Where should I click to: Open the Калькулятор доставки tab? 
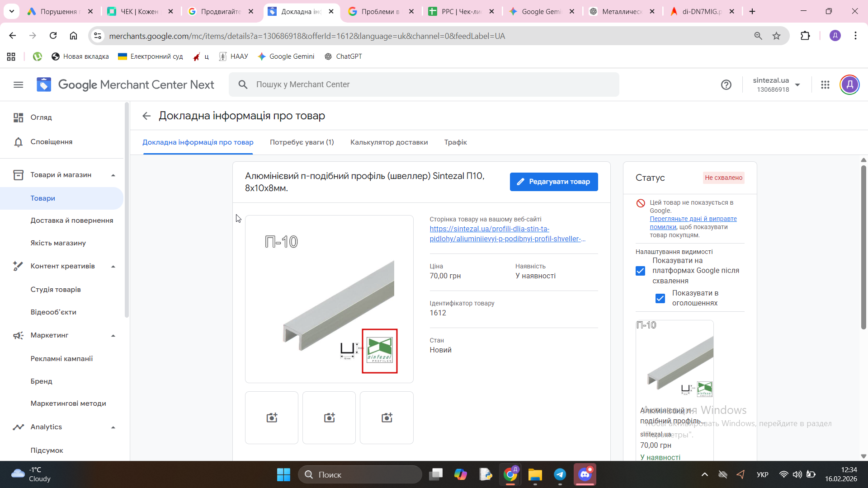[389, 142]
